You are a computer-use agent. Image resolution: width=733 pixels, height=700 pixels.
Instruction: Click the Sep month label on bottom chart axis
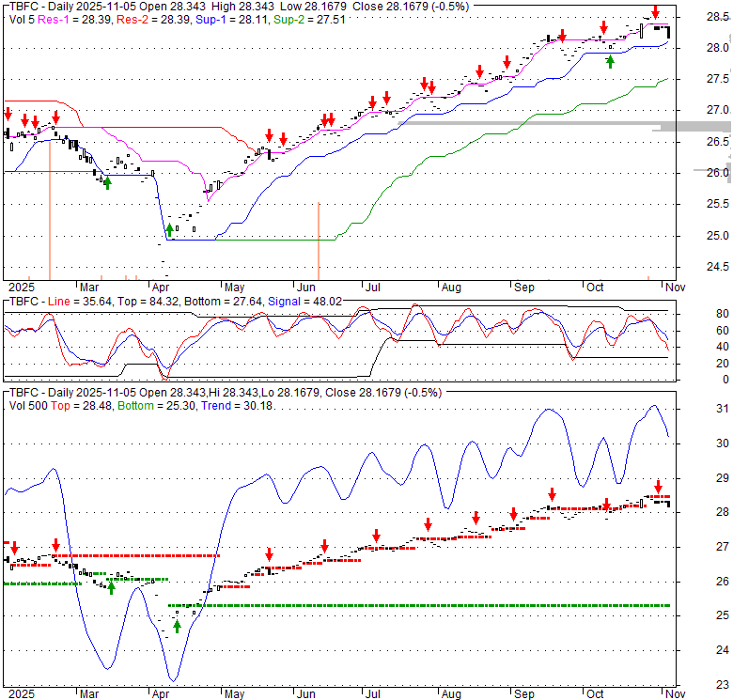coord(522,694)
